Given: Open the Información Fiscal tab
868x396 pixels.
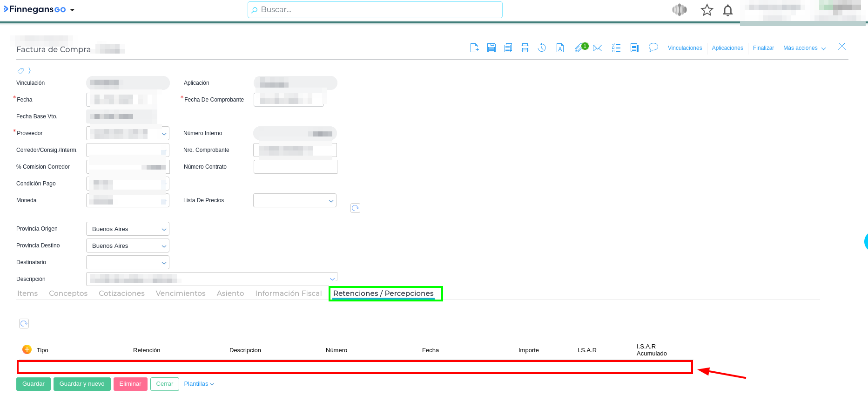Looking at the screenshot, I should pyautogui.click(x=289, y=294).
